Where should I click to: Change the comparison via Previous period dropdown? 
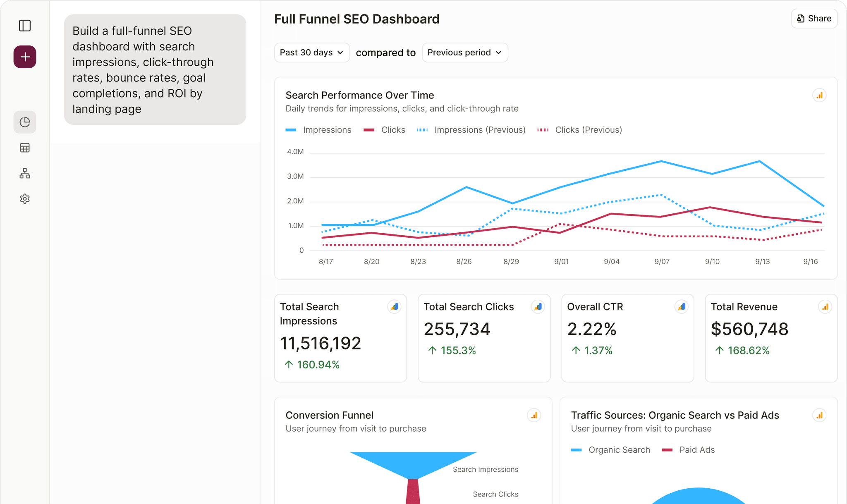click(x=464, y=53)
